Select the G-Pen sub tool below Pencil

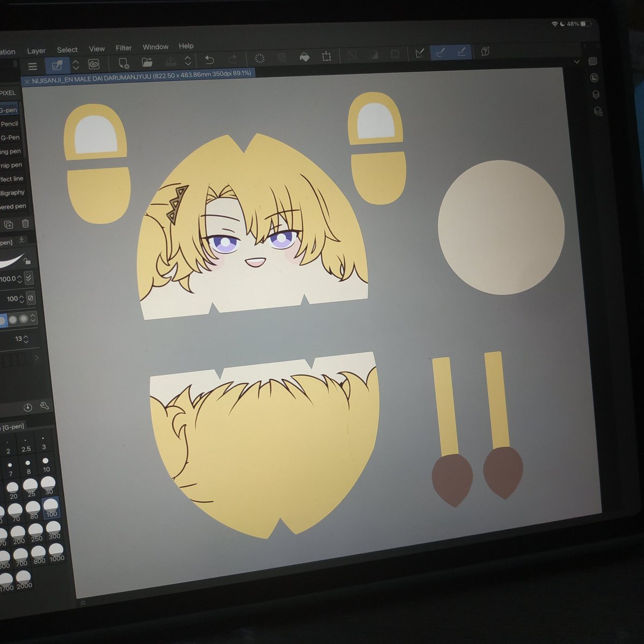(x=10, y=137)
